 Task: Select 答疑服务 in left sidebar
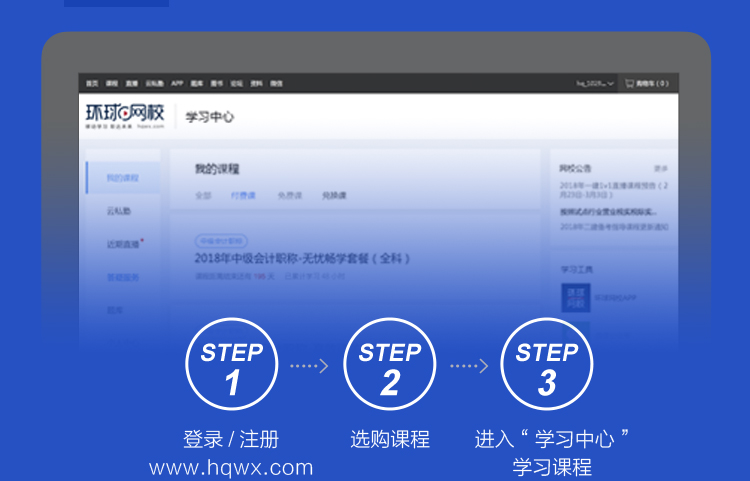123,277
